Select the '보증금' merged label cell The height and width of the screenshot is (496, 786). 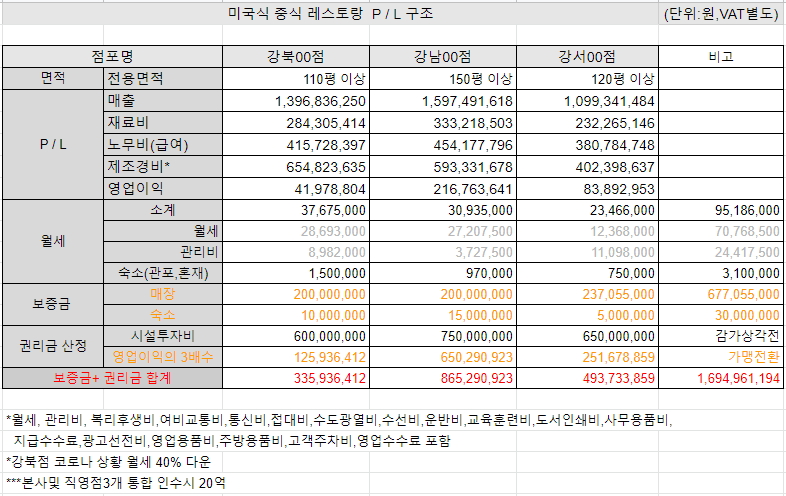tap(53, 304)
